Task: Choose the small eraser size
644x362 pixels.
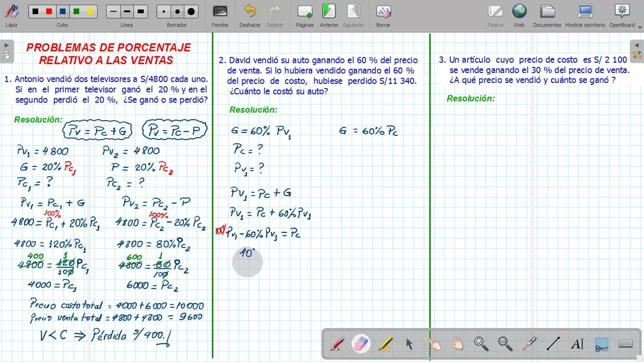Action: [164, 12]
